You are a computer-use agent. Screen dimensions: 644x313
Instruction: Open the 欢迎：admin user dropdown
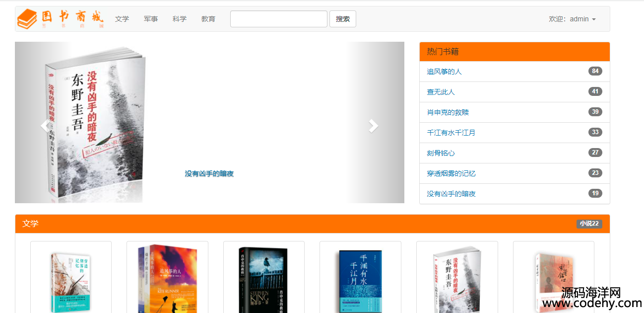pos(572,19)
